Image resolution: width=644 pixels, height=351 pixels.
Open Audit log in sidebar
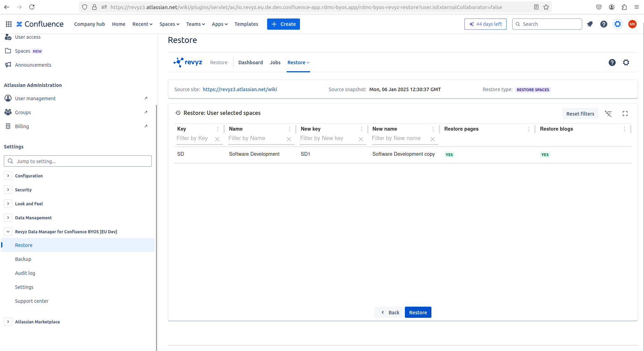[x=25, y=273]
